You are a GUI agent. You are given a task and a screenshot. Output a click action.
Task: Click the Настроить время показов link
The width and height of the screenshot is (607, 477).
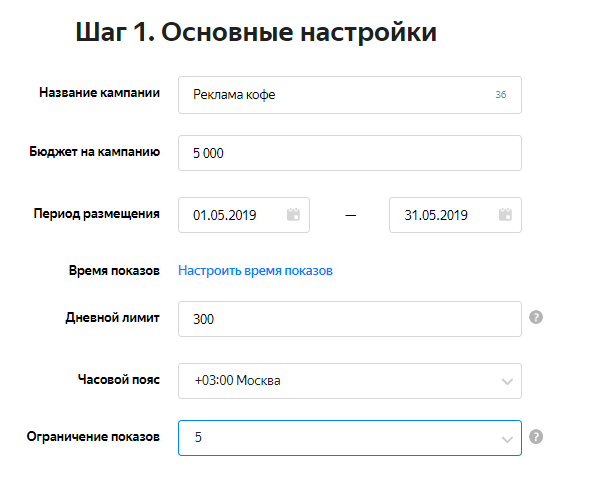pos(255,270)
